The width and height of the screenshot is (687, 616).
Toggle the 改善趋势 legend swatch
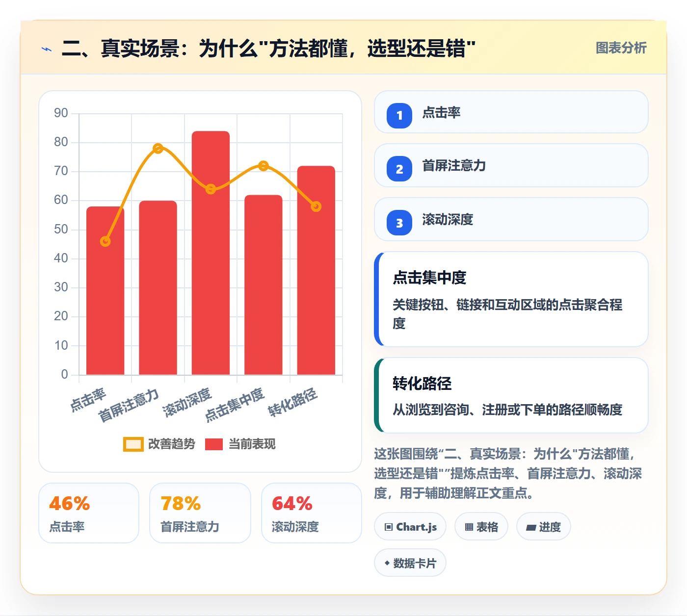[x=133, y=444]
